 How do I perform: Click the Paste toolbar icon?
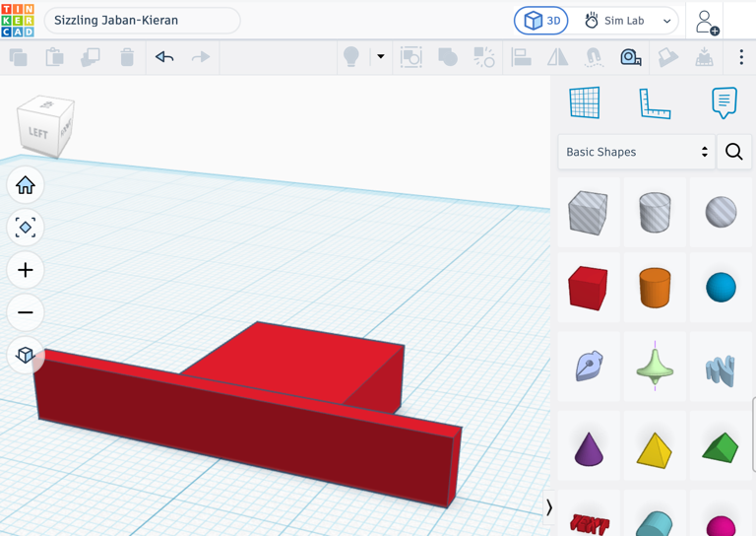pos(54,57)
